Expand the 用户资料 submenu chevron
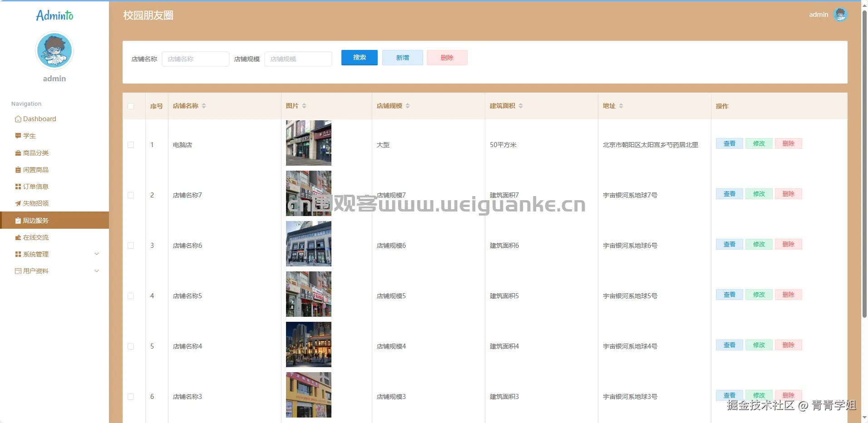The height and width of the screenshot is (423, 868). 97,271
